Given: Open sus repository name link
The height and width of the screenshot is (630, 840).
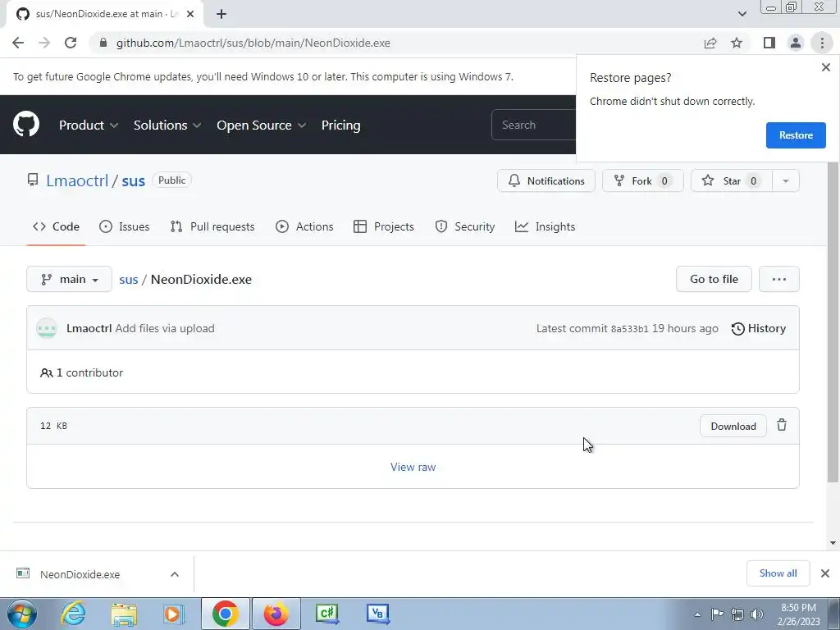Looking at the screenshot, I should [134, 180].
